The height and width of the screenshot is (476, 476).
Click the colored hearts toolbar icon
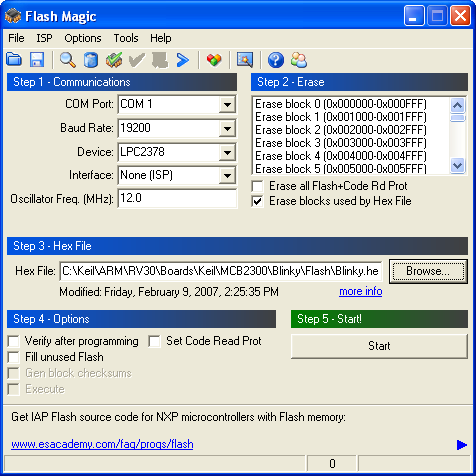214,60
